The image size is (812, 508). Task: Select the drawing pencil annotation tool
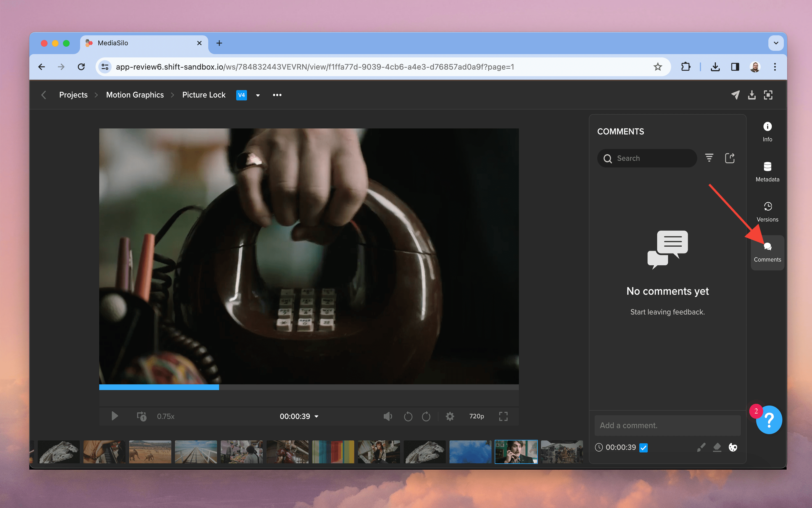[x=701, y=447]
